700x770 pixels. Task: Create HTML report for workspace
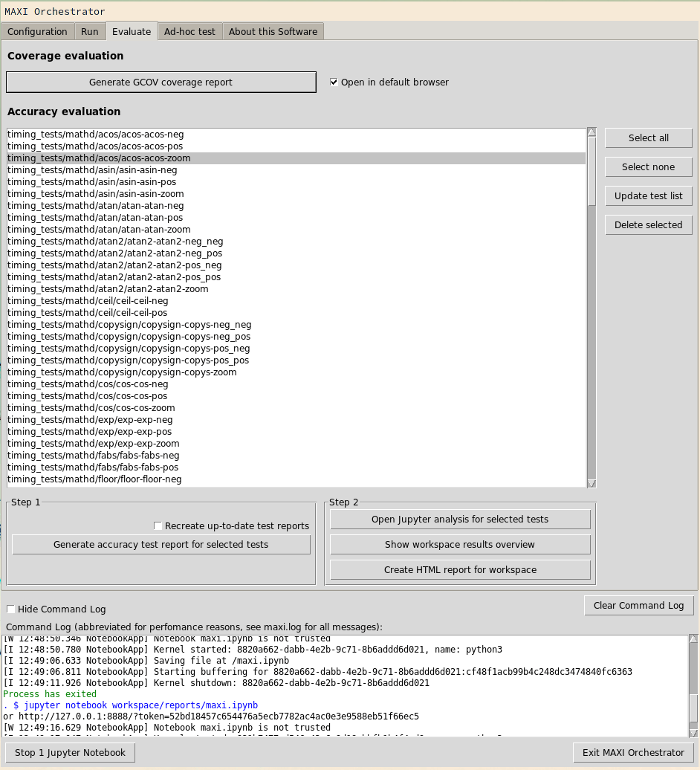pos(460,569)
